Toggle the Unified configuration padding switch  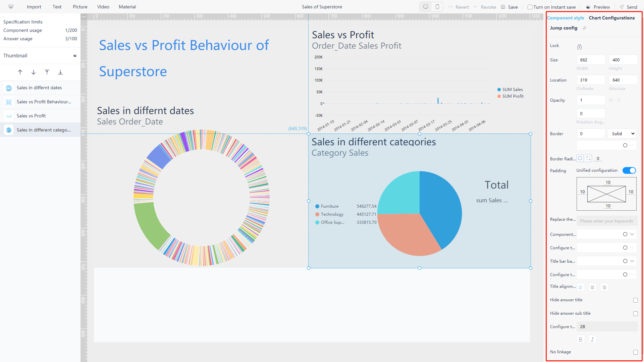coord(629,170)
